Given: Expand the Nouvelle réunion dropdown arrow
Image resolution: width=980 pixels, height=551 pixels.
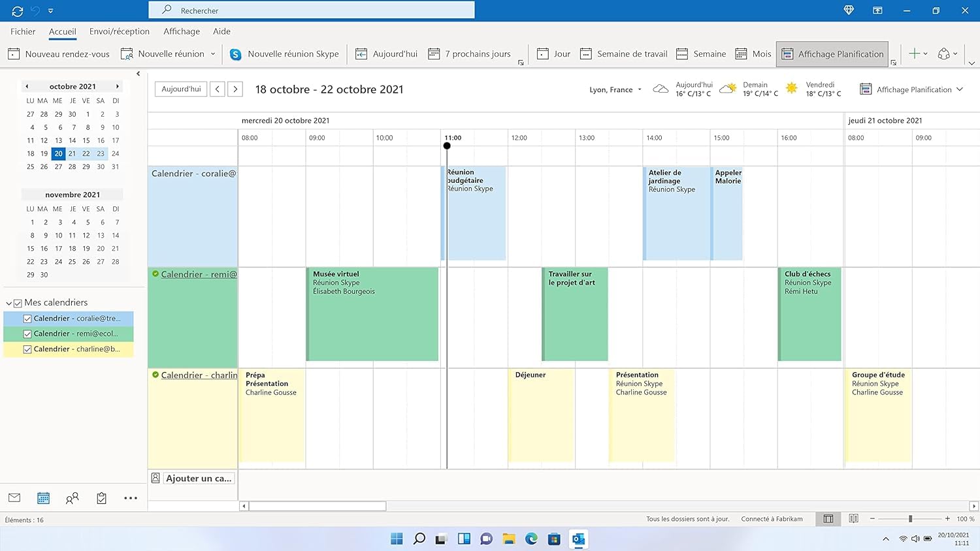Looking at the screenshot, I should coord(213,54).
